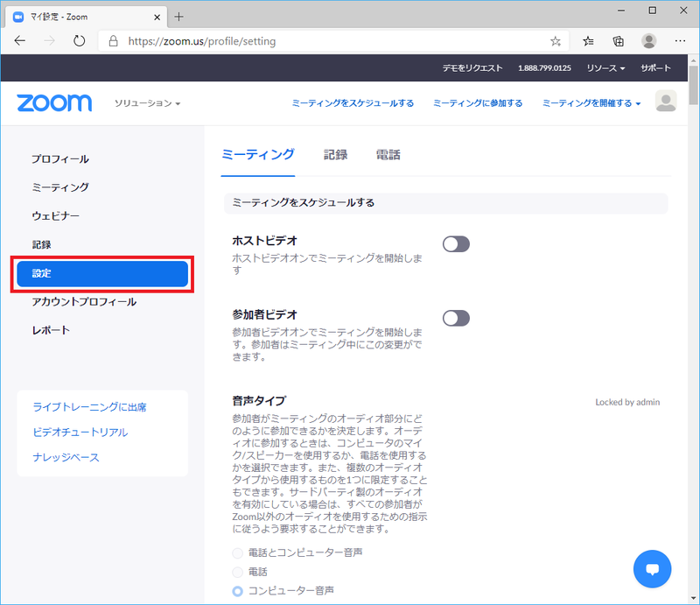Click the scrollbar down arrow
The image size is (700, 605).
point(693,598)
